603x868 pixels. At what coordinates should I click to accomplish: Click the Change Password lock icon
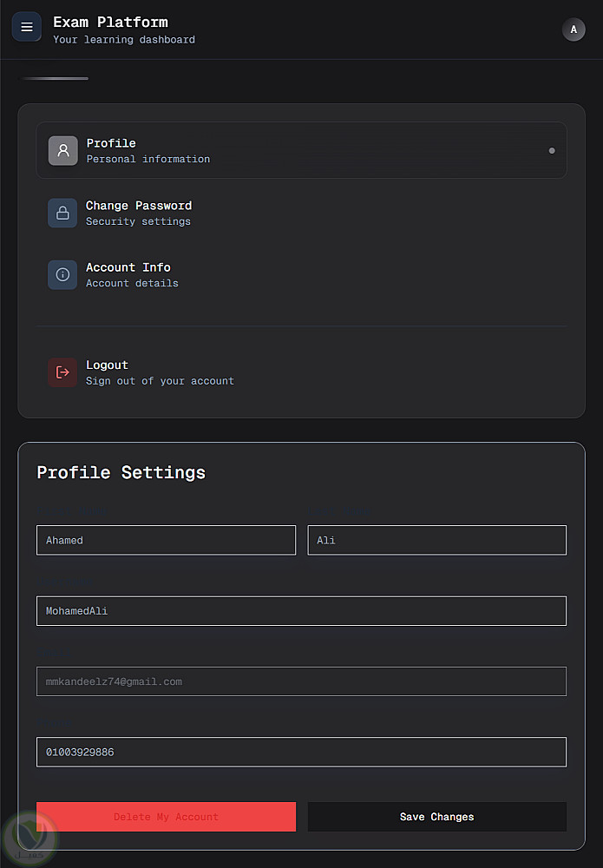pos(62,213)
